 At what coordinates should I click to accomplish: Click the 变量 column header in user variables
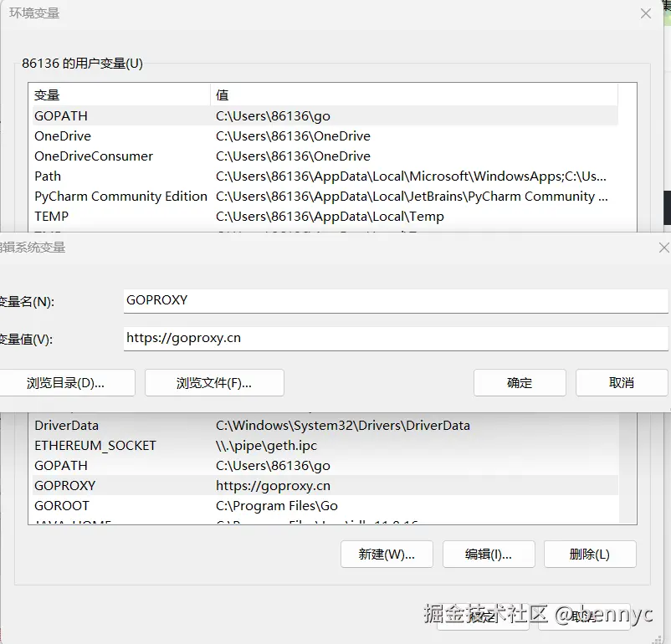[x=121, y=95]
